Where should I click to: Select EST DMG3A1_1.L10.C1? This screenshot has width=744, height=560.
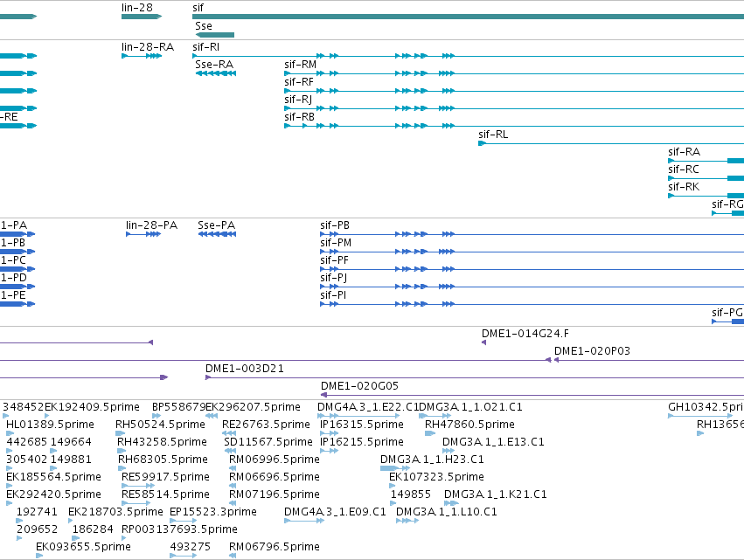[x=407, y=521]
